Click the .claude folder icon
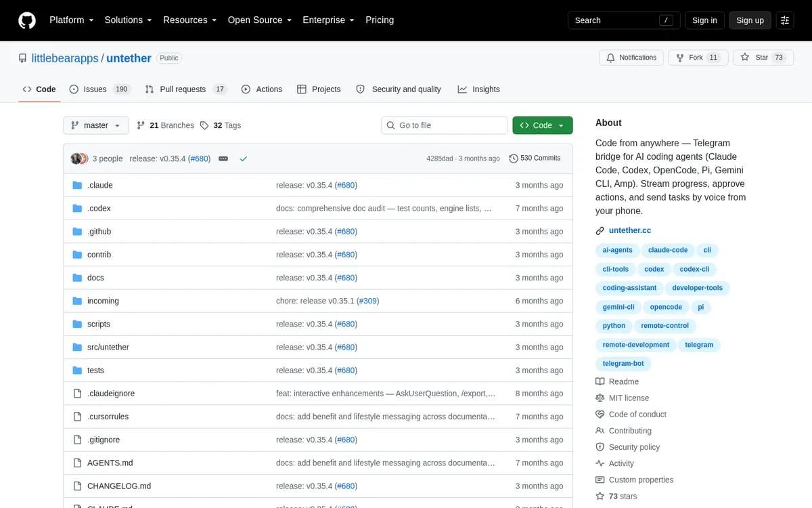The width and height of the screenshot is (812, 508). (x=77, y=186)
